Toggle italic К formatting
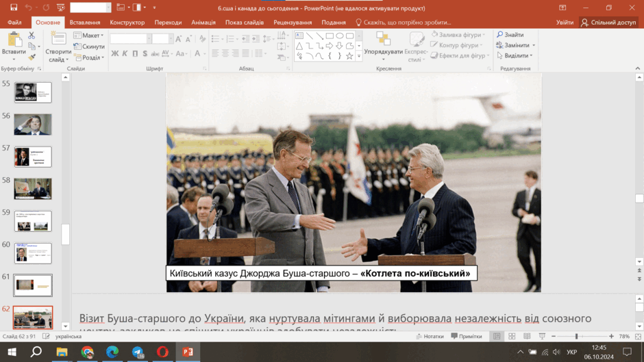This screenshot has width=644, height=362. (125, 53)
